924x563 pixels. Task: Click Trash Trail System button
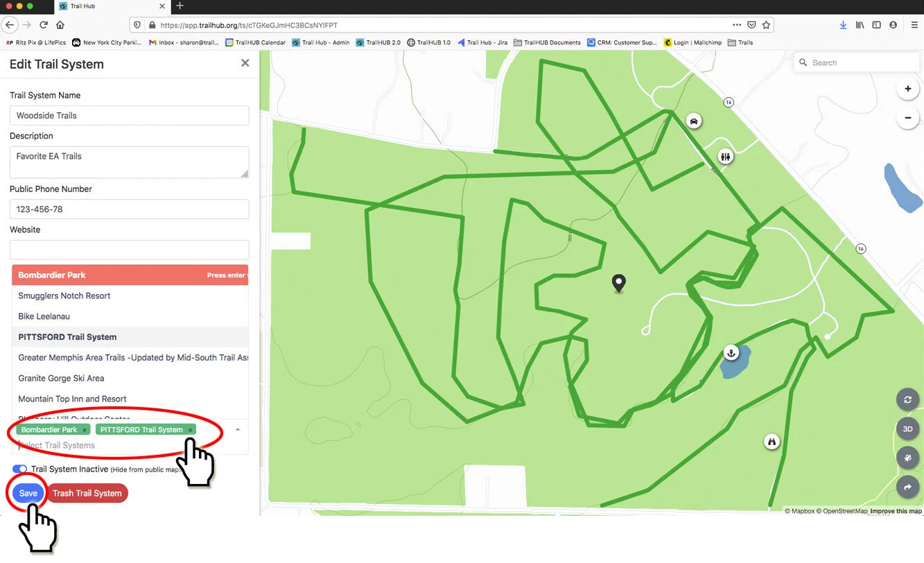[x=87, y=494]
